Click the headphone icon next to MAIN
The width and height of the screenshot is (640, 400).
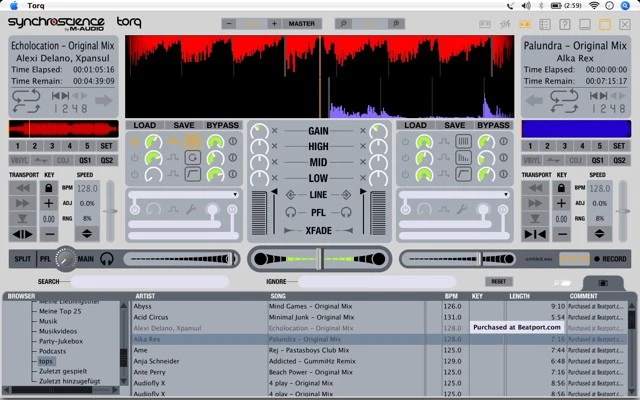point(107,258)
